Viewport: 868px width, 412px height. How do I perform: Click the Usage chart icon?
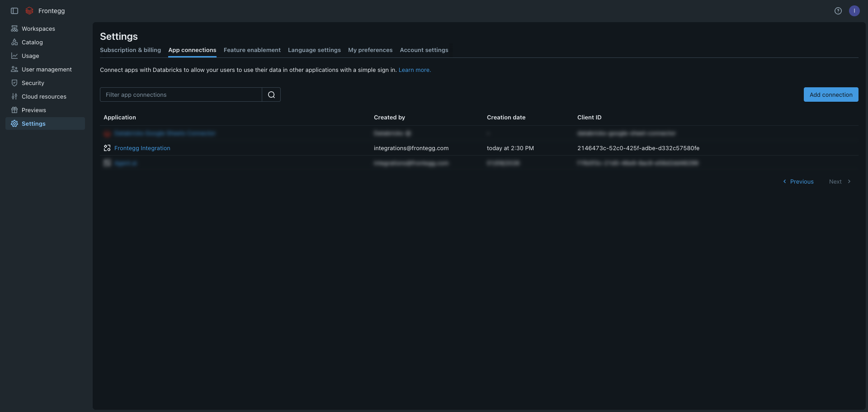coord(14,56)
